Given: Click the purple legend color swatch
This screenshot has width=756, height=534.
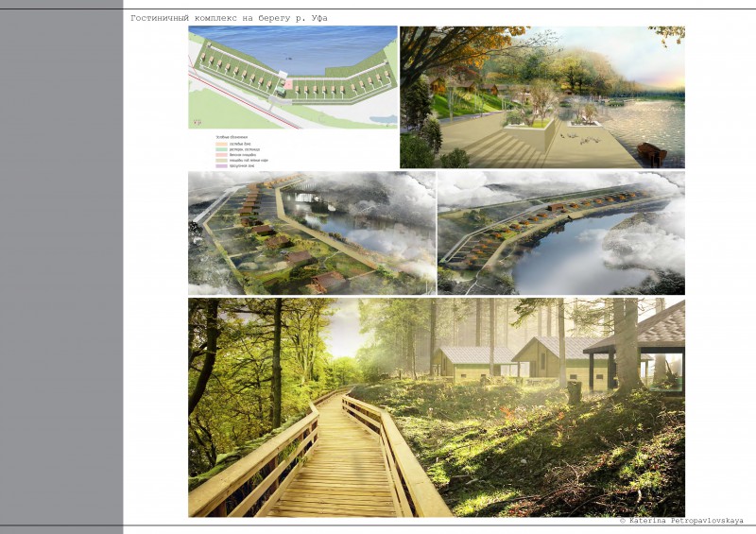Looking at the screenshot, I should pyautogui.click(x=222, y=166).
